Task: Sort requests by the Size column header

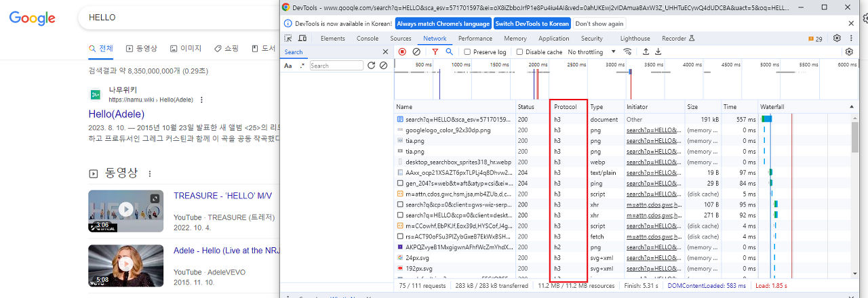Action: [x=702, y=107]
